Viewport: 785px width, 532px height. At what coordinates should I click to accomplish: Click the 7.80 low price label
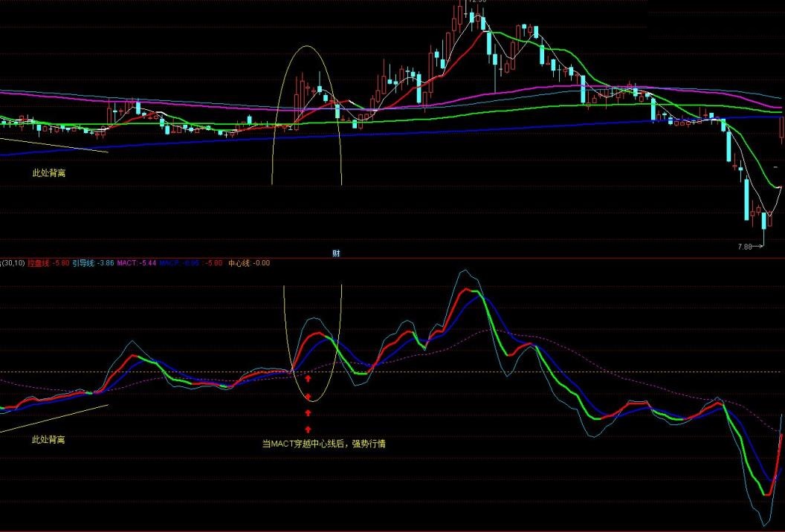click(745, 246)
